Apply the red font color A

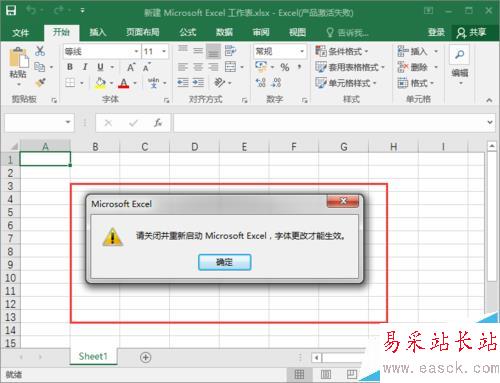[124, 83]
